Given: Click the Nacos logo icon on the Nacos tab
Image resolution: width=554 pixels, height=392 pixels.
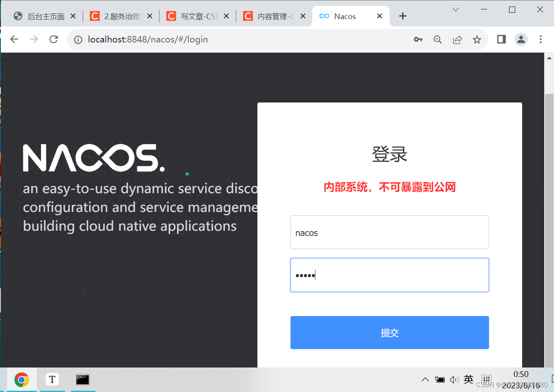Looking at the screenshot, I should [x=324, y=16].
